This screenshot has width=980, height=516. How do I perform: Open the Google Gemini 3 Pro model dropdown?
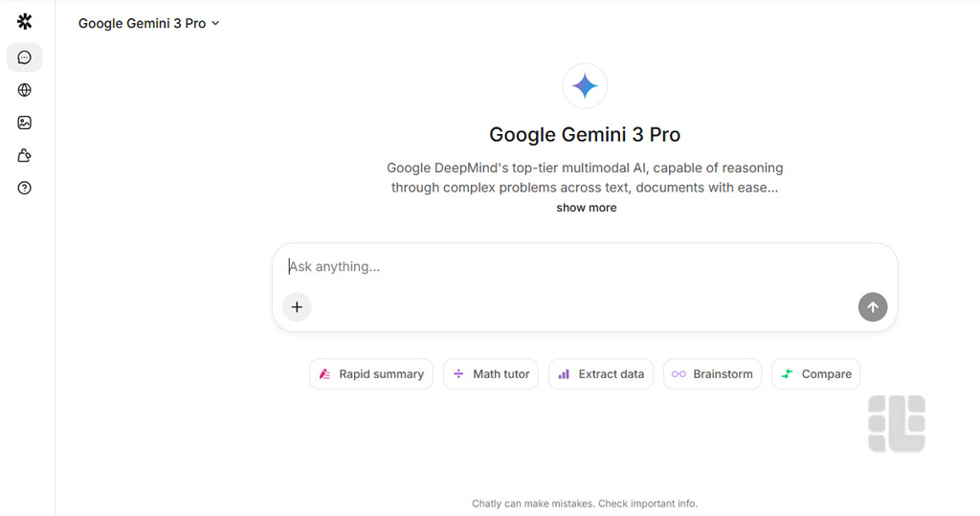pyautogui.click(x=148, y=23)
